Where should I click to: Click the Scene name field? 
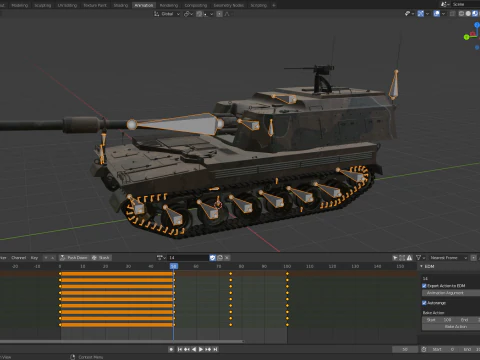(x=466, y=4)
